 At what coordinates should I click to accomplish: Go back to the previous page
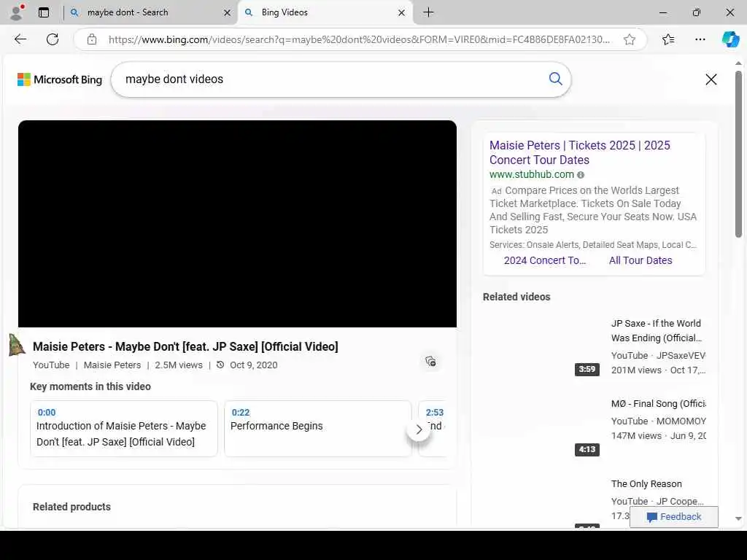tap(20, 39)
